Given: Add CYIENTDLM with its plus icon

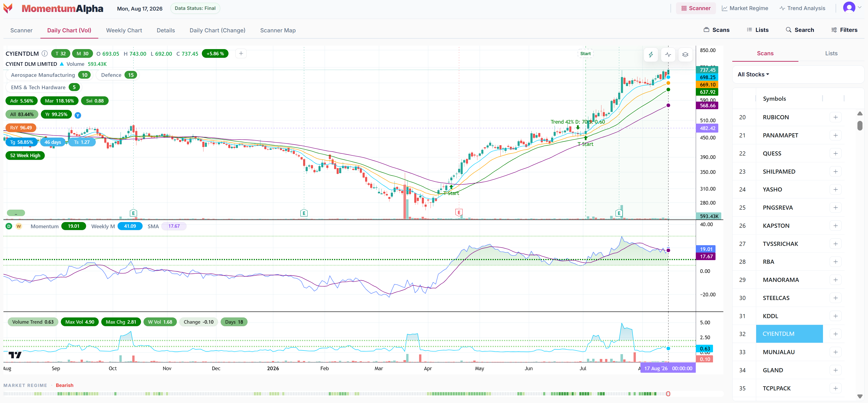Looking at the screenshot, I should tap(835, 334).
